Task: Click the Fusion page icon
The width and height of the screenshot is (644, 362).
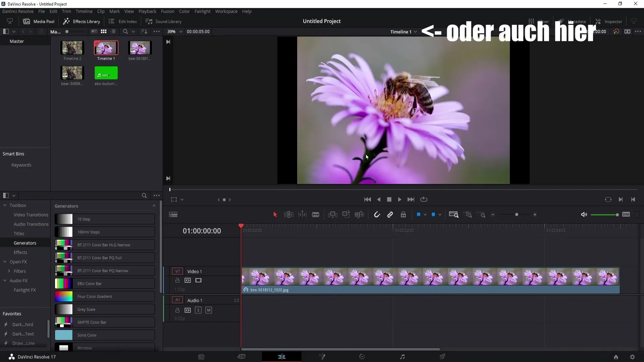Action: (x=322, y=357)
